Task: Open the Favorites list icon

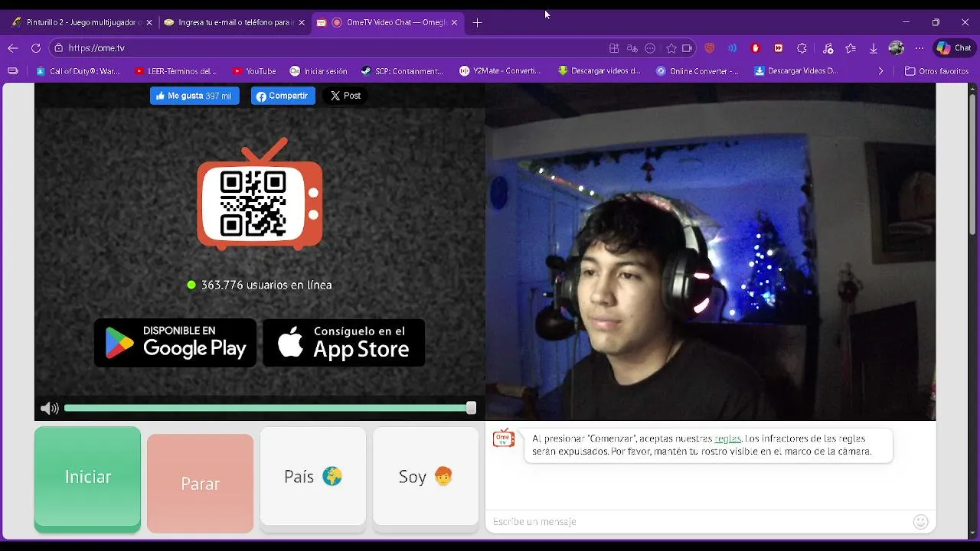Action: [x=851, y=48]
